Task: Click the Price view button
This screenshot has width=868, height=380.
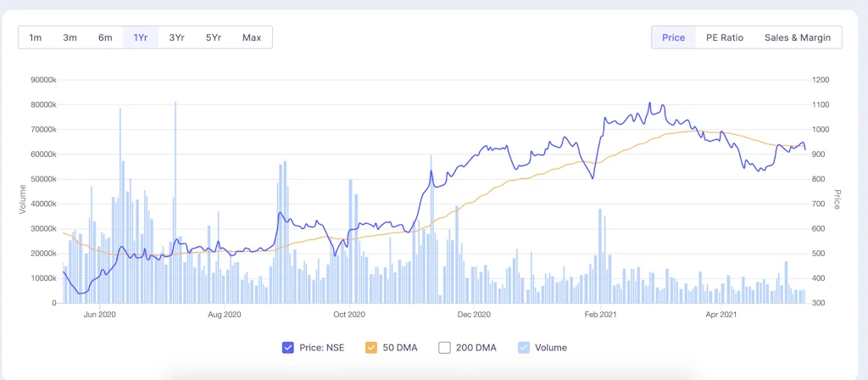Action: pyautogui.click(x=673, y=37)
